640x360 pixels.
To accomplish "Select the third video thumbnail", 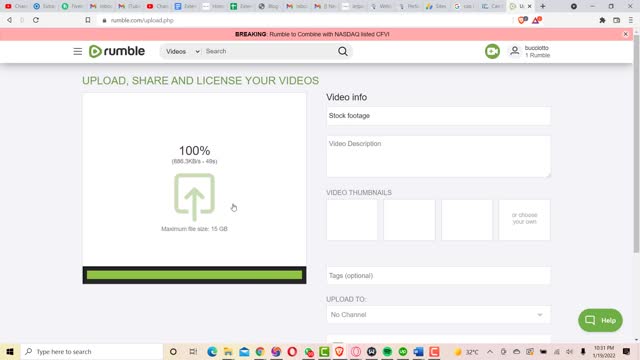I will 467,220.
